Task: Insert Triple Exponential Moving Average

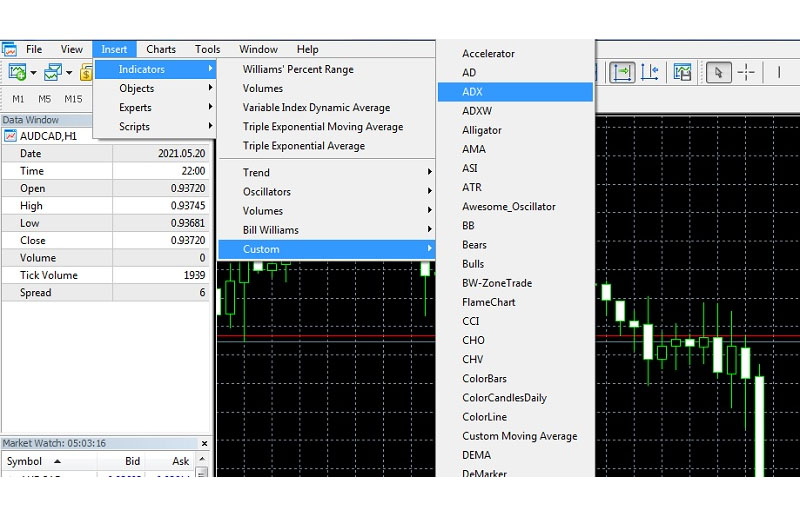Action: click(x=323, y=126)
